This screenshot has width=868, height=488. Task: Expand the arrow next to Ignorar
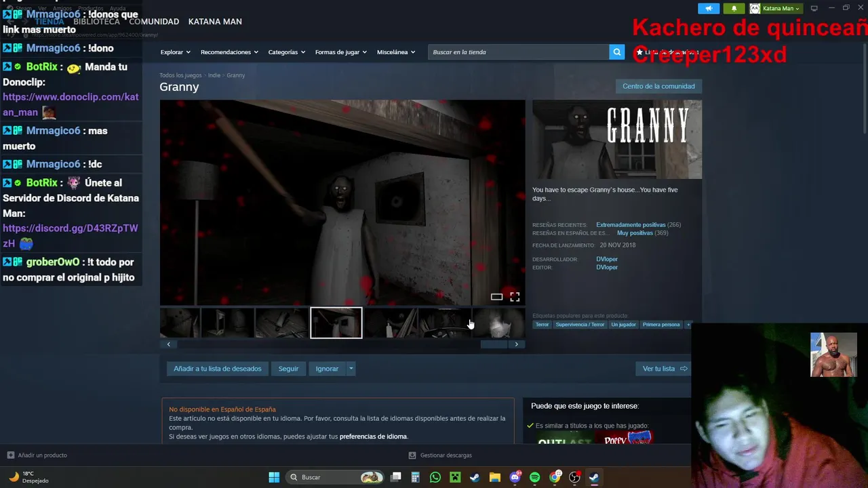351,369
